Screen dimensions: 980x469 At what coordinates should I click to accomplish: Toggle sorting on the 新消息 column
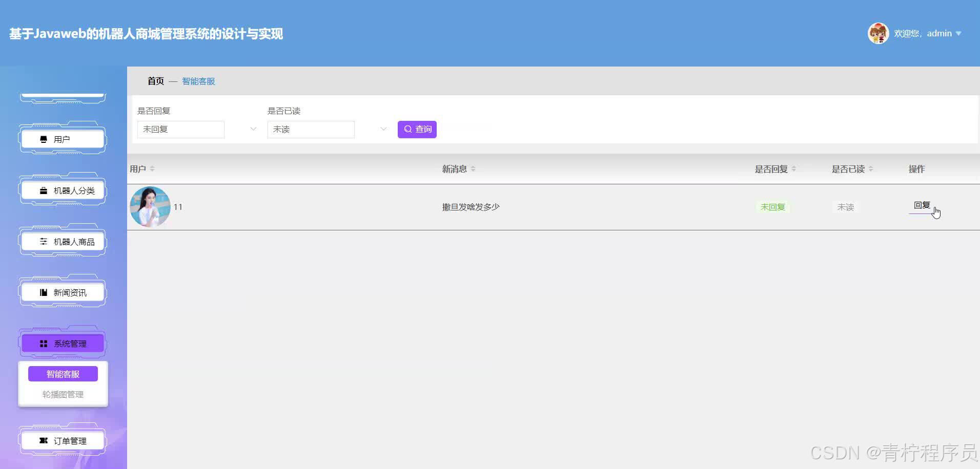click(x=474, y=168)
